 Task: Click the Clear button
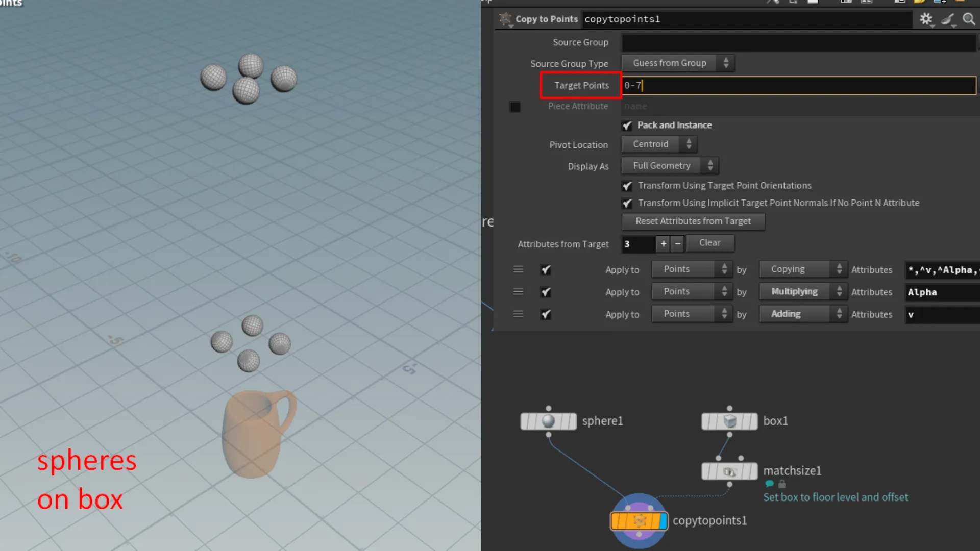(x=710, y=243)
